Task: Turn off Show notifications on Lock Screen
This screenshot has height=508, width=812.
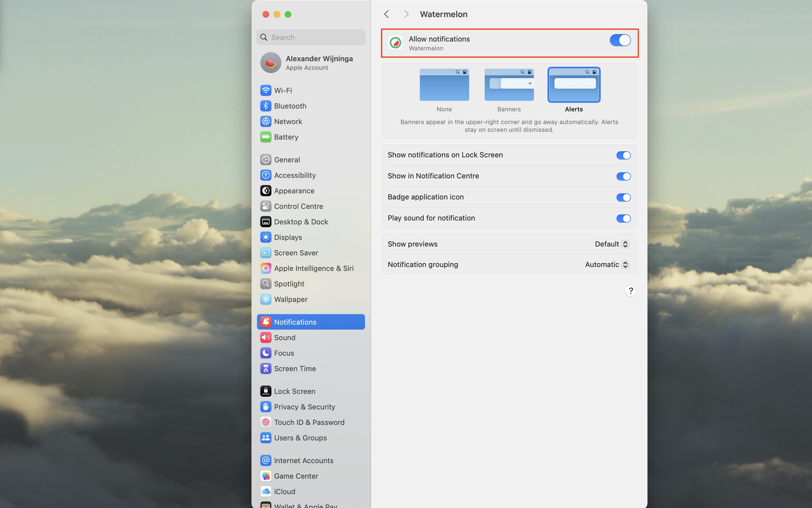Action: coord(623,155)
